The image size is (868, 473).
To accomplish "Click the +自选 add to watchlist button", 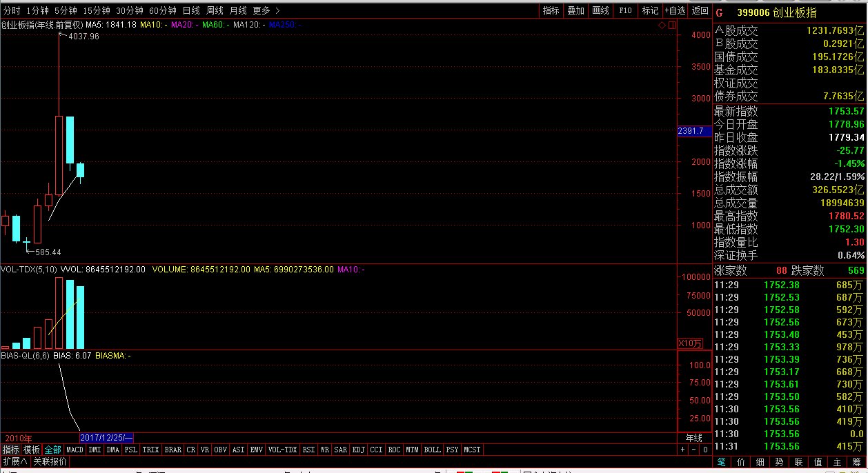I will [x=675, y=11].
